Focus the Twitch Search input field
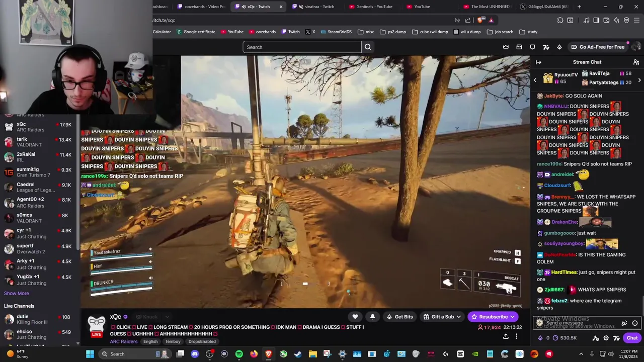This screenshot has height=362, width=644. click(x=302, y=47)
